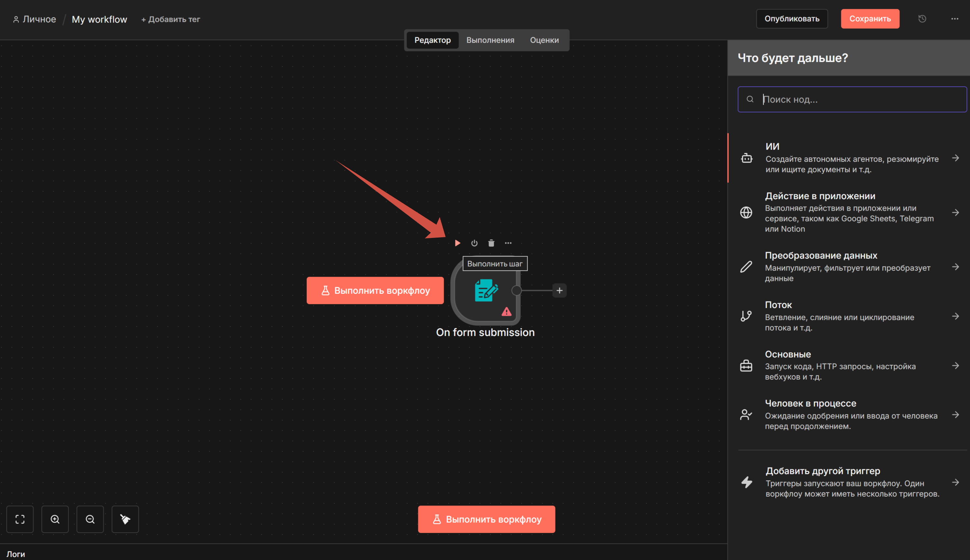
Task: Click the tidy up workflow broom icon
Action: [x=125, y=519]
